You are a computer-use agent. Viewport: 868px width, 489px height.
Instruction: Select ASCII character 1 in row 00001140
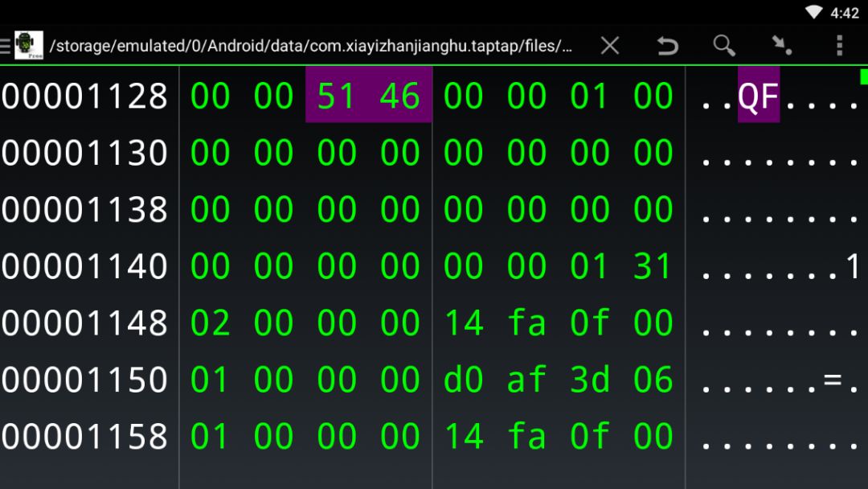(x=853, y=265)
